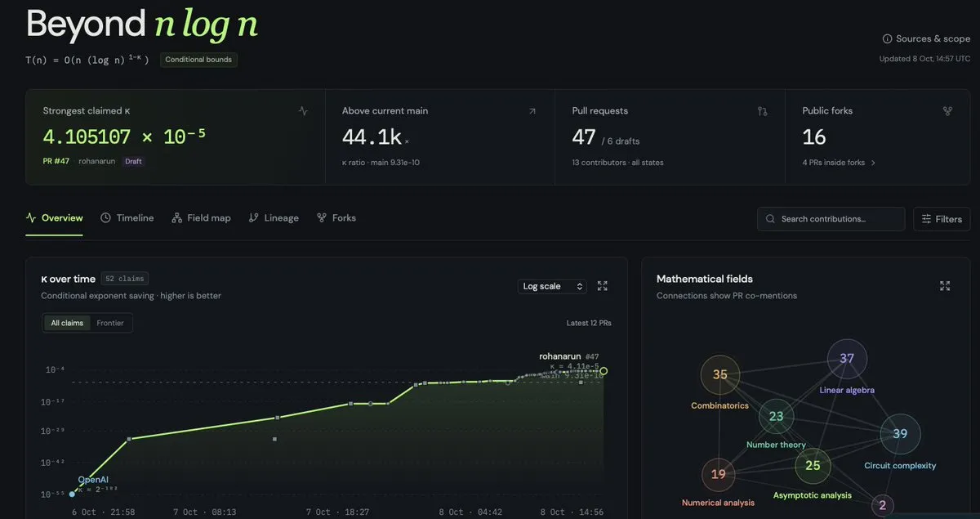
Task: Click the pulse icon on Strongest claimed κ card
Action: pyautogui.click(x=303, y=111)
